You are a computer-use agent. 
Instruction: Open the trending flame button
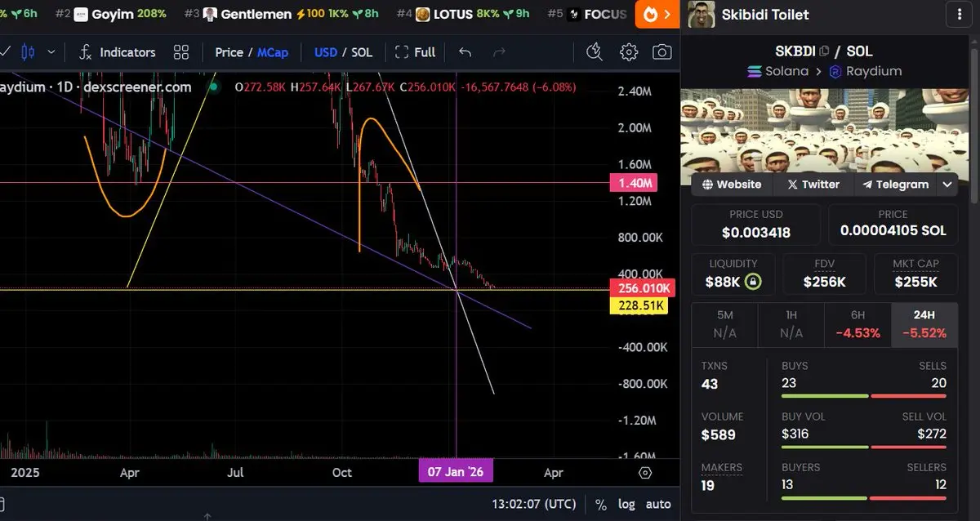(x=657, y=15)
